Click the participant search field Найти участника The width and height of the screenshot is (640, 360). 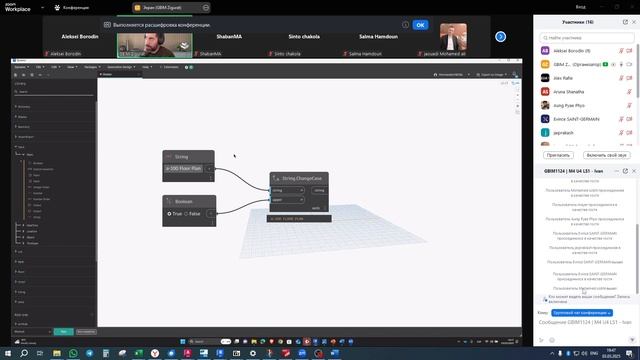click(x=587, y=38)
